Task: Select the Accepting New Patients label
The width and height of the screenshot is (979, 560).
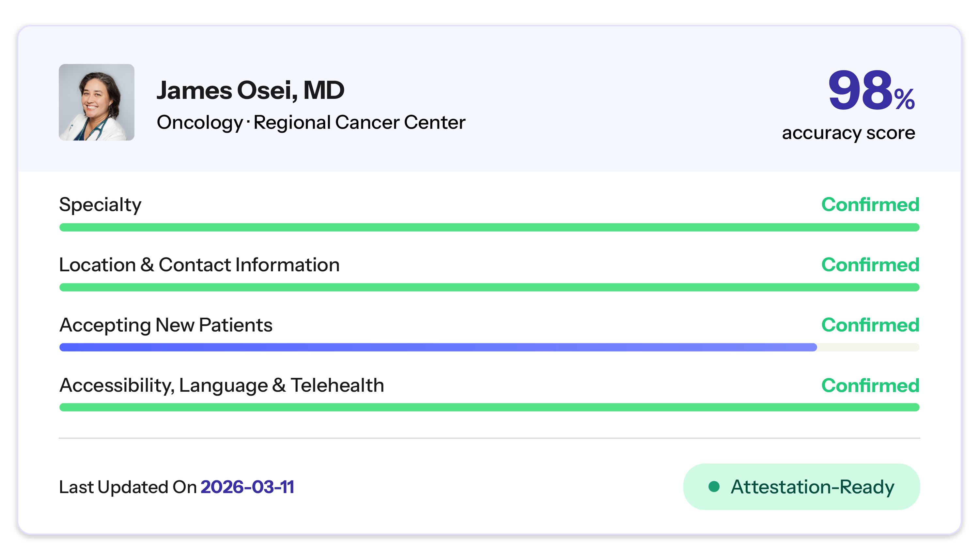Action: click(166, 325)
